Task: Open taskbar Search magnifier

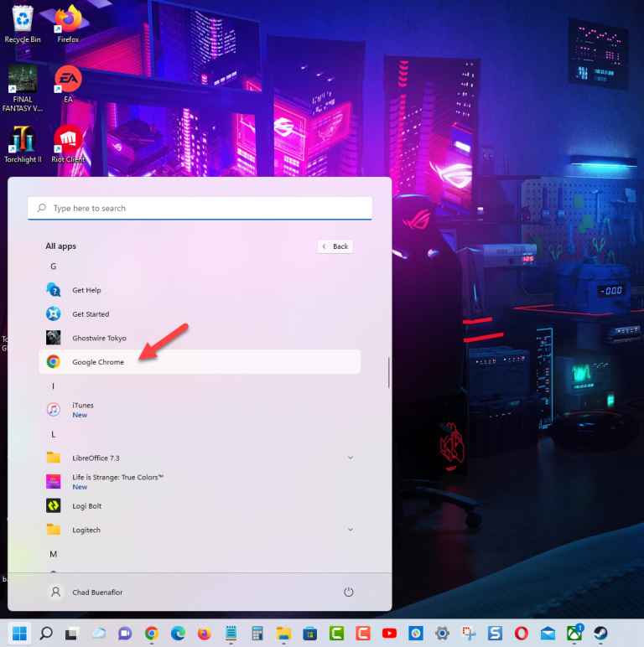Action: [46, 633]
